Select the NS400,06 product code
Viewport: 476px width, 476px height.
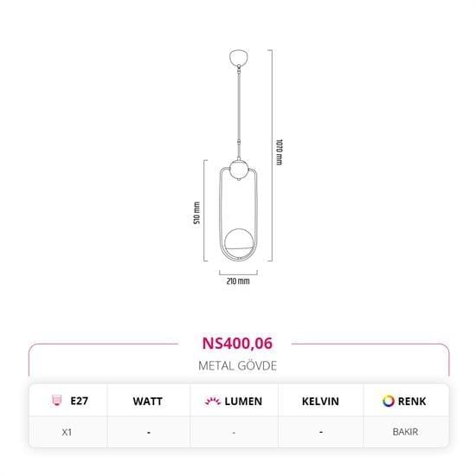click(x=237, y=344)
